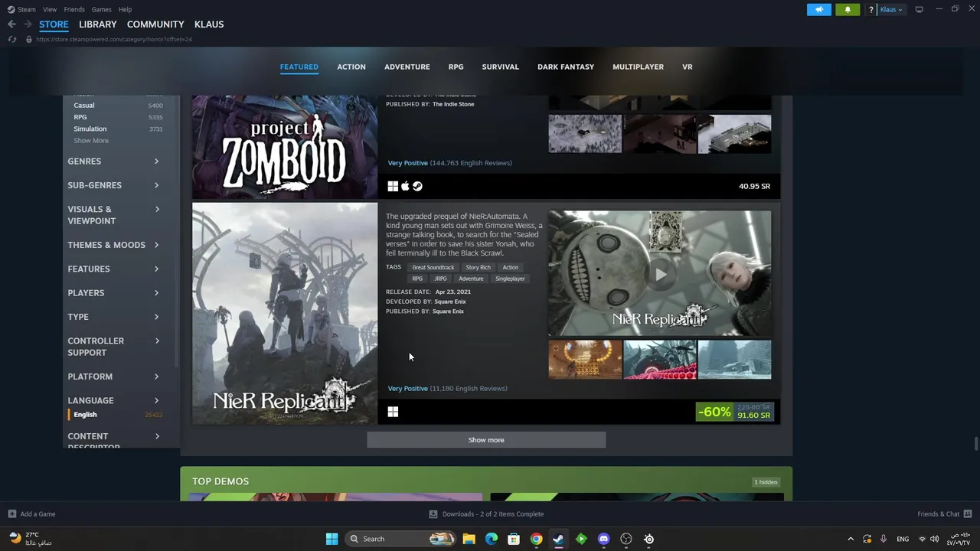Screen dimensions: 980x551
Task: Switch to the Survival tab
Action: pos(501,67)
